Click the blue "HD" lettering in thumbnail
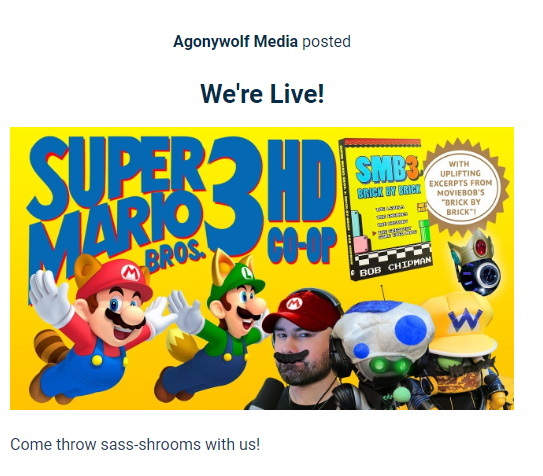Viewport: 543px width, 476px height. pos(302,182)
